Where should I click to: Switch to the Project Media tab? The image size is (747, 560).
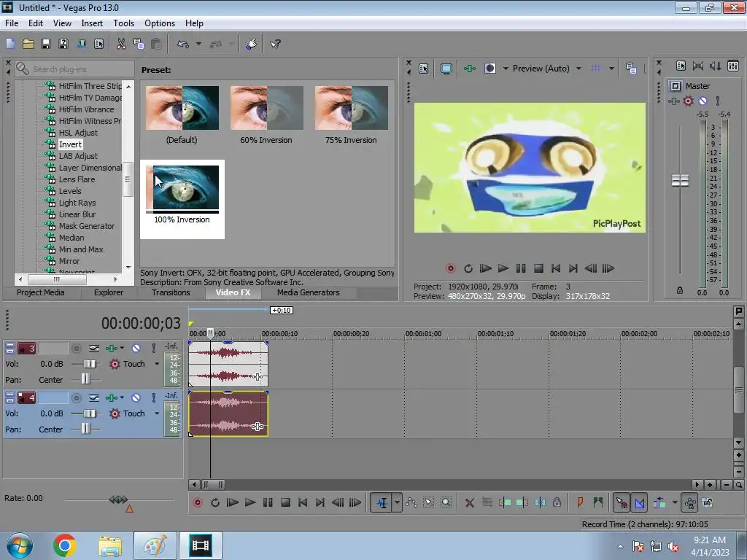pyautogui.click(x=41, y=292)
